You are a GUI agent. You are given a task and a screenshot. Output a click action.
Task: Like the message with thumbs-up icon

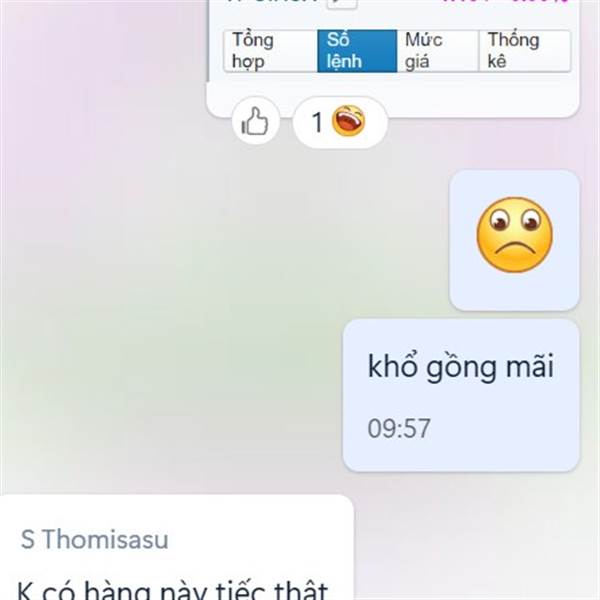tap(255, 121)
